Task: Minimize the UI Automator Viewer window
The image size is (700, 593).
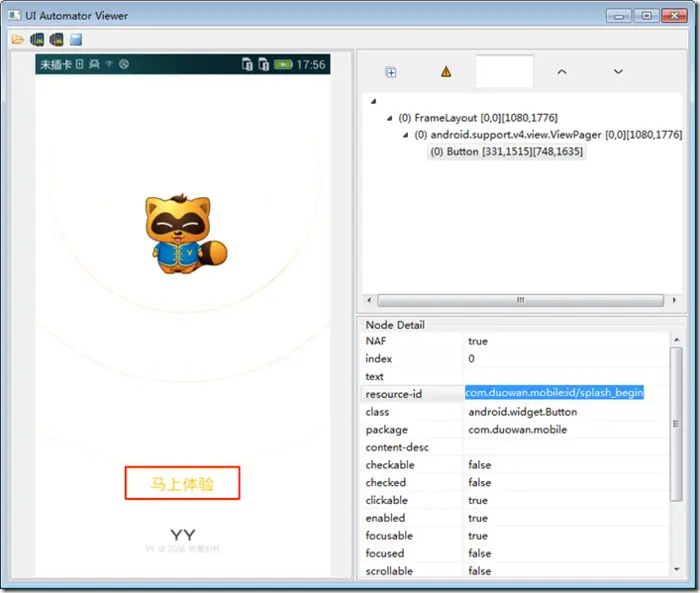Action: tap(618, 16)
